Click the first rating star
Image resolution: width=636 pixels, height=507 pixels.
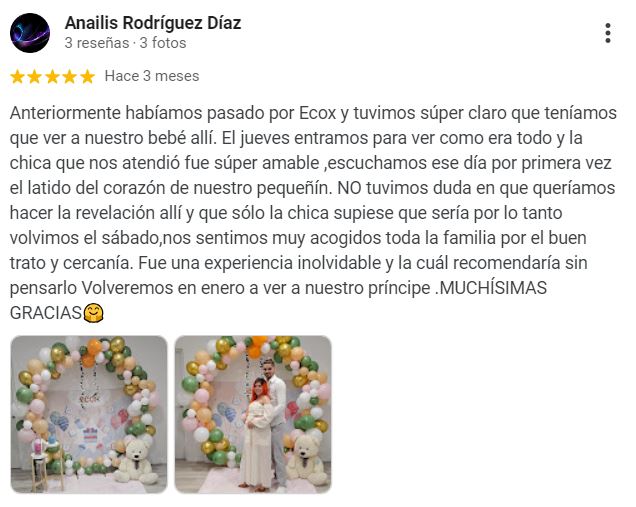17,76
